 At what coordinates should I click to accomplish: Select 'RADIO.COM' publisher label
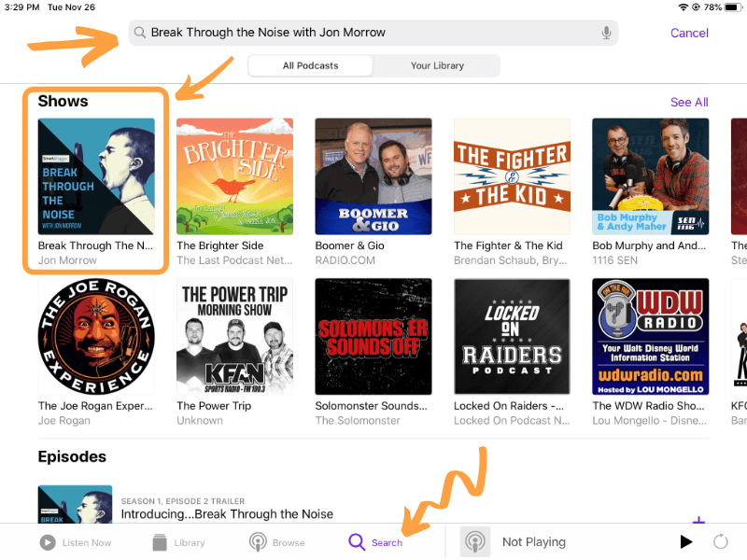345,260
